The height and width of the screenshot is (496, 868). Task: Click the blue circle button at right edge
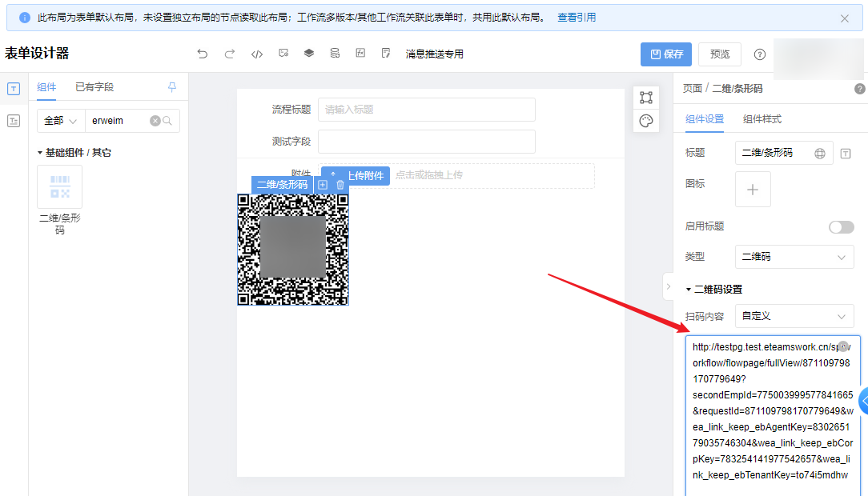863,401
